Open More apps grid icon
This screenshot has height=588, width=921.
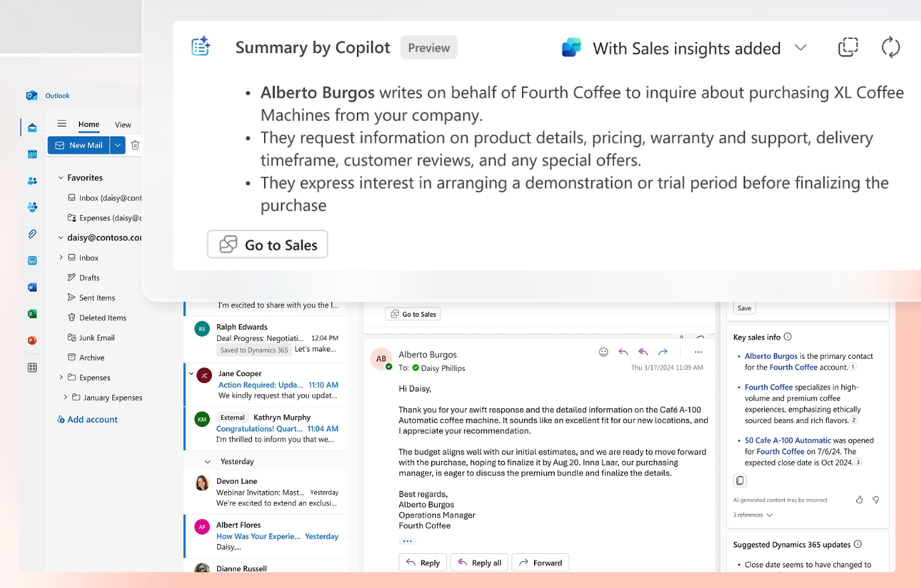(32, 367)
